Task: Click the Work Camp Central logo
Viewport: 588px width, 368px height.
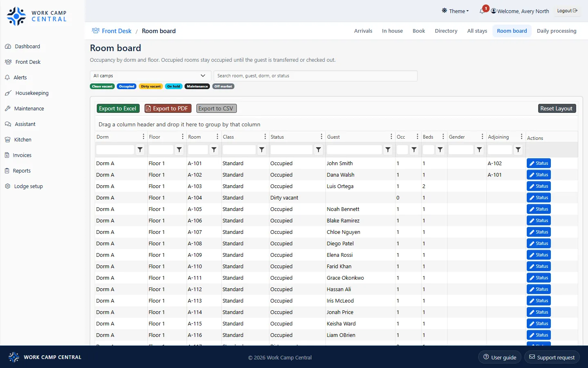Action: [x=37, y=16]
